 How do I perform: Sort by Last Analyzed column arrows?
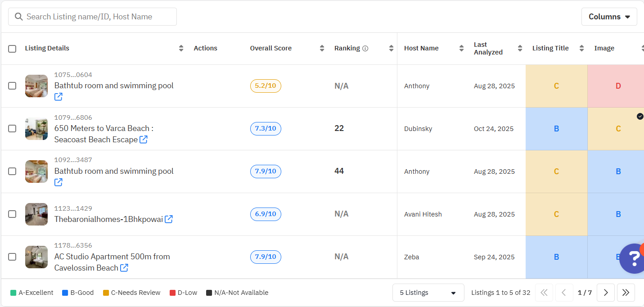click(520, 48)
